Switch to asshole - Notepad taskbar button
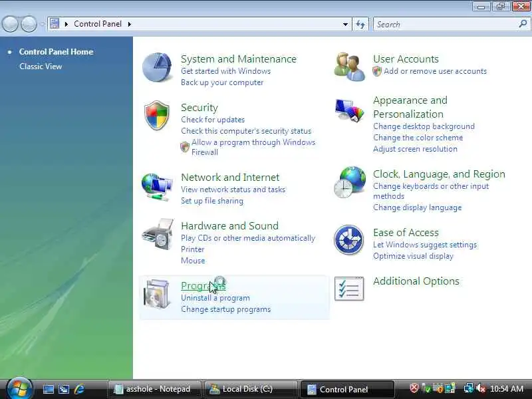 pyautogui.click(x=154, y=389)
